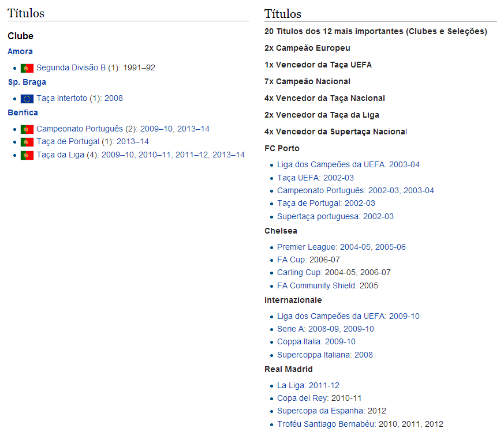The image size is (504, 436).
Task: Open Liga dos Campeões da UEFA under Internazionale
Action: coord(331,316)
